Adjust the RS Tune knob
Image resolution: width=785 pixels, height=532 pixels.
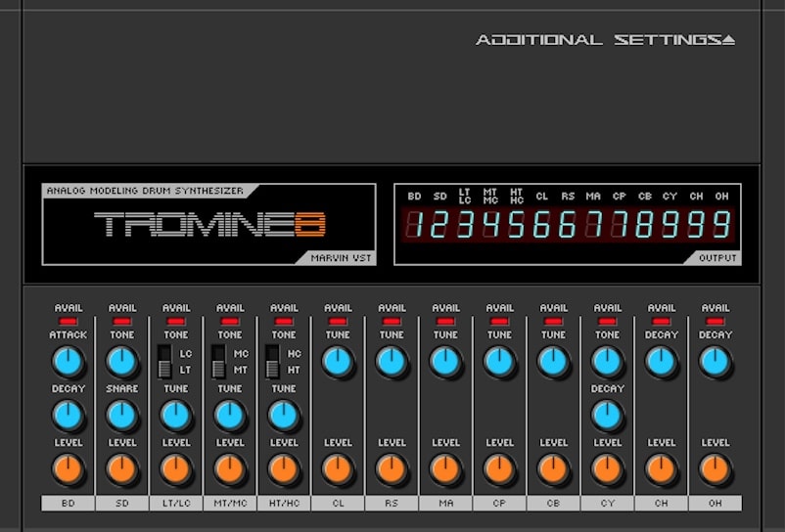[392, 362]
